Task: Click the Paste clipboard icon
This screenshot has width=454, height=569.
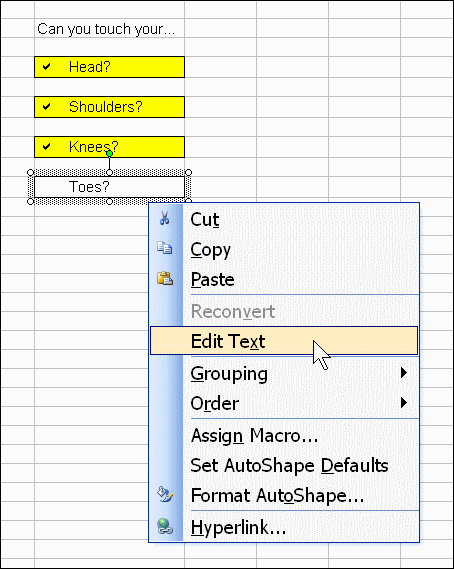Action: click(x=165, y=278)
